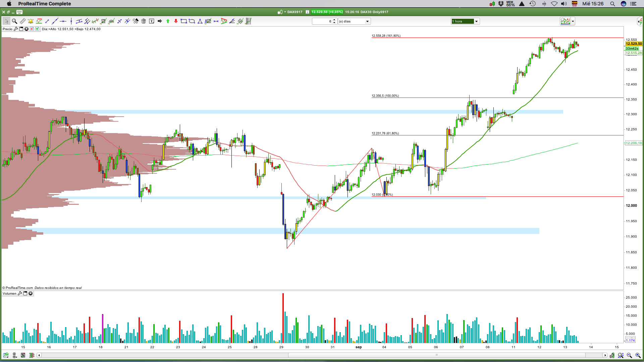
Task: Open the '(x) días' units dropdown
Action: pyautogui.click(x=367, y=21)
